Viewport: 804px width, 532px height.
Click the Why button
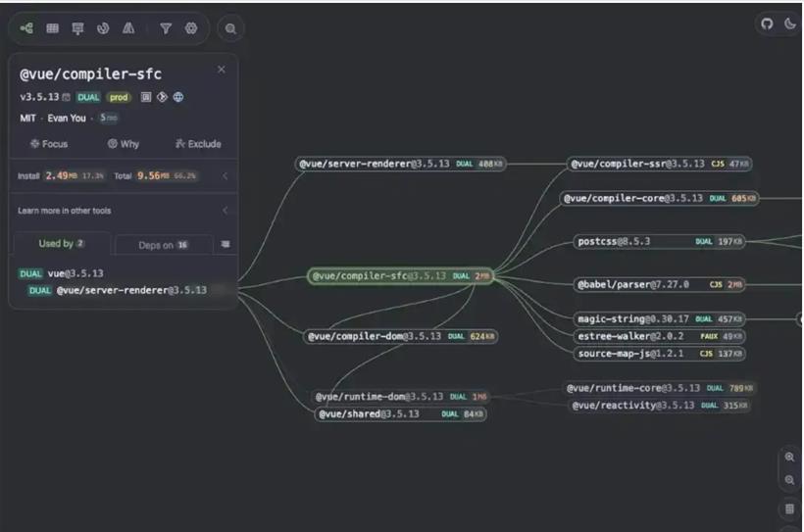click(124, 144)
